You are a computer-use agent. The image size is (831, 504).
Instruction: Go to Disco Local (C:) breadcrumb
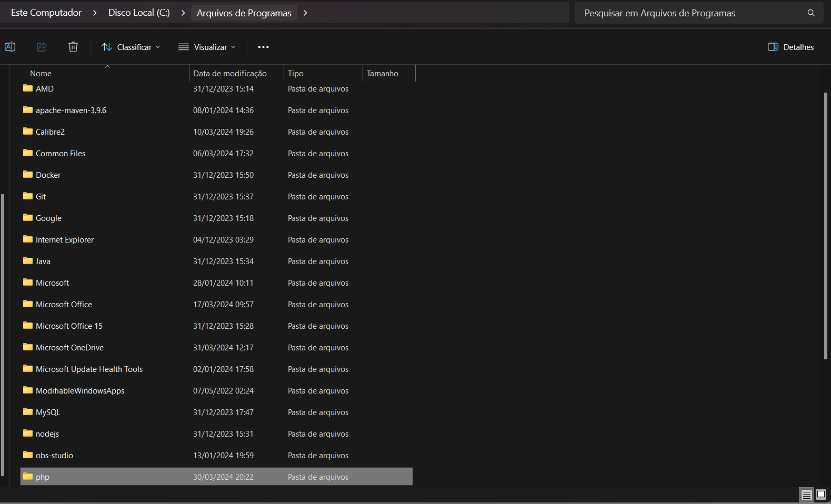point(139,13)
